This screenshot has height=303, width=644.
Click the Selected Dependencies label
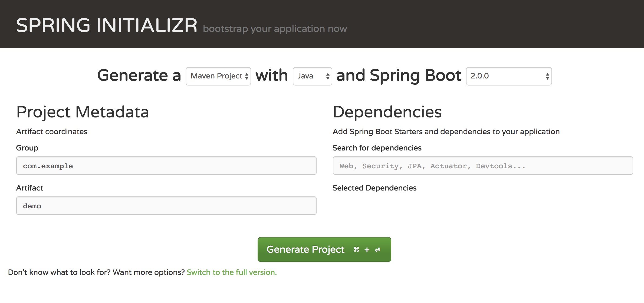374,188
